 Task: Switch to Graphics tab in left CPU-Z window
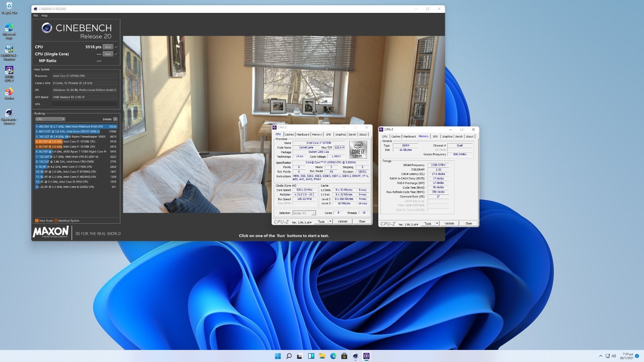(341, 134)
